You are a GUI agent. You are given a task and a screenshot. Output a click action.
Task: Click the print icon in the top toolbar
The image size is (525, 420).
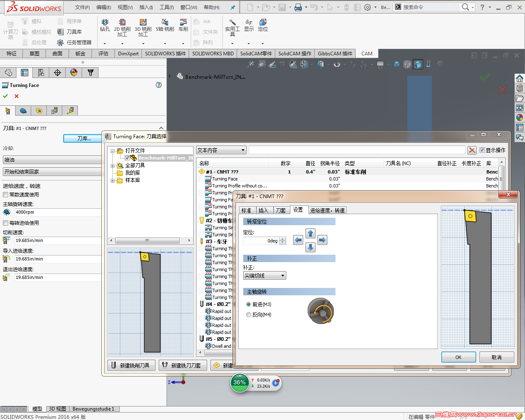pos(298,7)
